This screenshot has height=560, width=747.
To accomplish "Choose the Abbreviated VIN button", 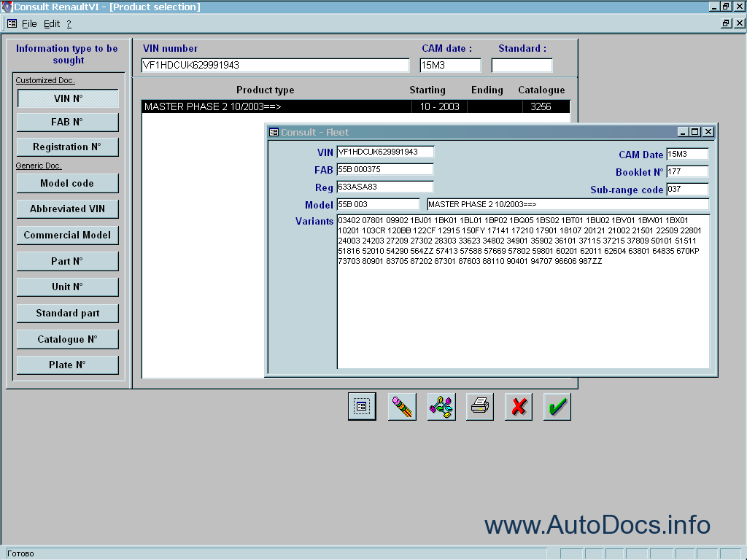I will pyautogui.click(x=68, y=209).
